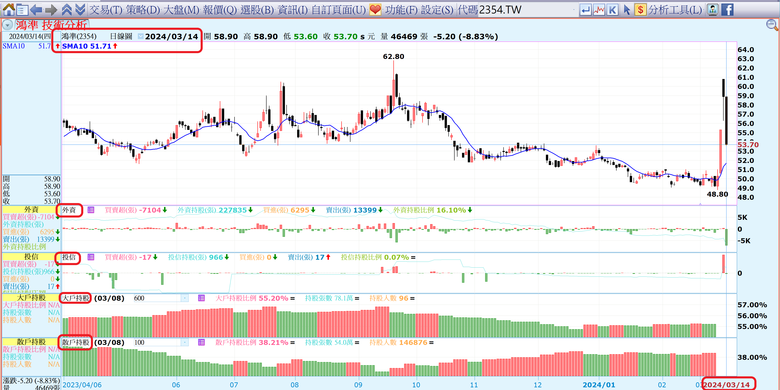Open the 設定(S) menu
This screenshot has height=390, width=780.
click(x=437, y=10)
